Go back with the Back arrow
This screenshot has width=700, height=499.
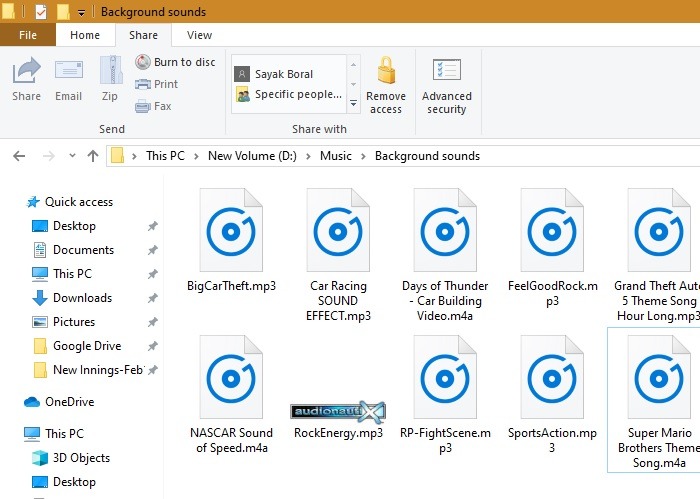pos(19,156)
